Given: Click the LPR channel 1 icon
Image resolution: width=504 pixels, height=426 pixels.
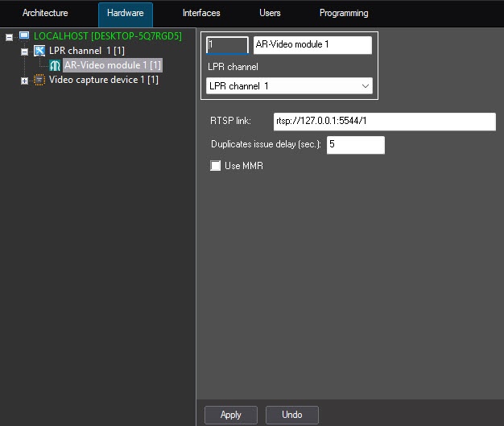Looking at the screenshot, I should [39, 51].
